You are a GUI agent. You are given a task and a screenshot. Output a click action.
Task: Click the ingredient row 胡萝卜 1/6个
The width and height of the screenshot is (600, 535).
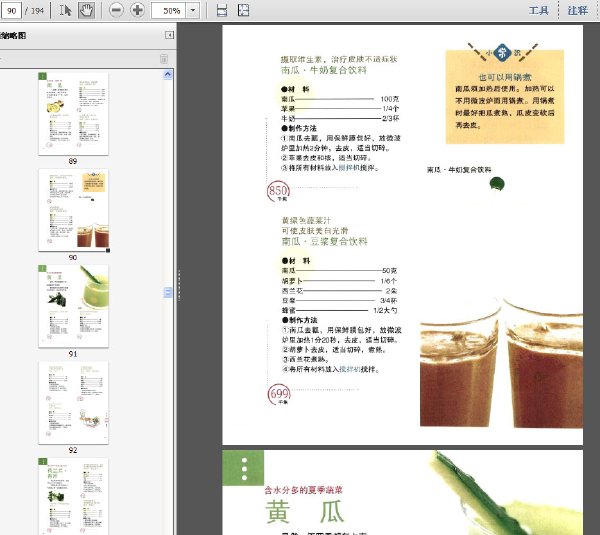pyautogui.click(x=339, y=281)
